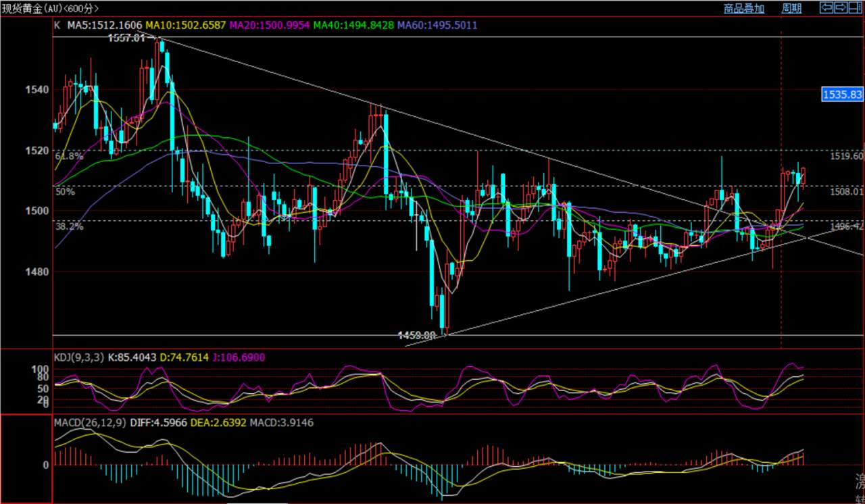Click the KDJ(9,3,3) indicator label
The width and height of the screenshot is (865, 504).
(x=79, y=356)
